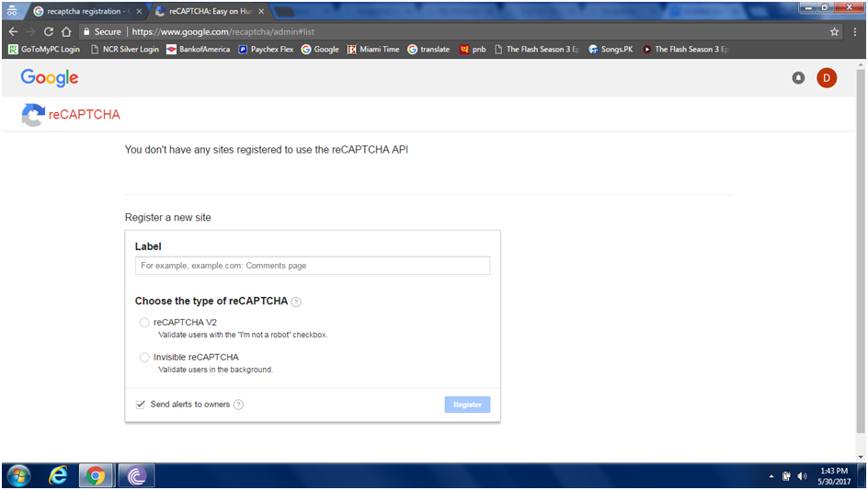Click the help icon beside reCAPTCHA type

click(296, 302)
